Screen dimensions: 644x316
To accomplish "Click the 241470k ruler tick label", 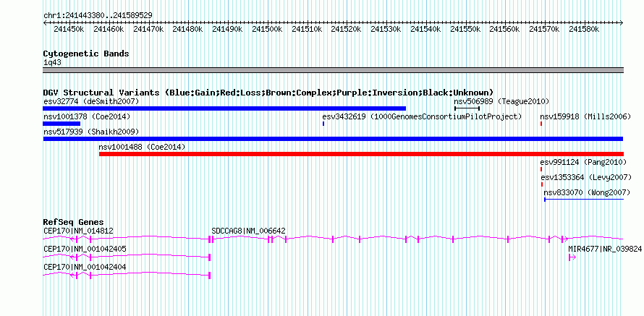I will click(148, 29).
